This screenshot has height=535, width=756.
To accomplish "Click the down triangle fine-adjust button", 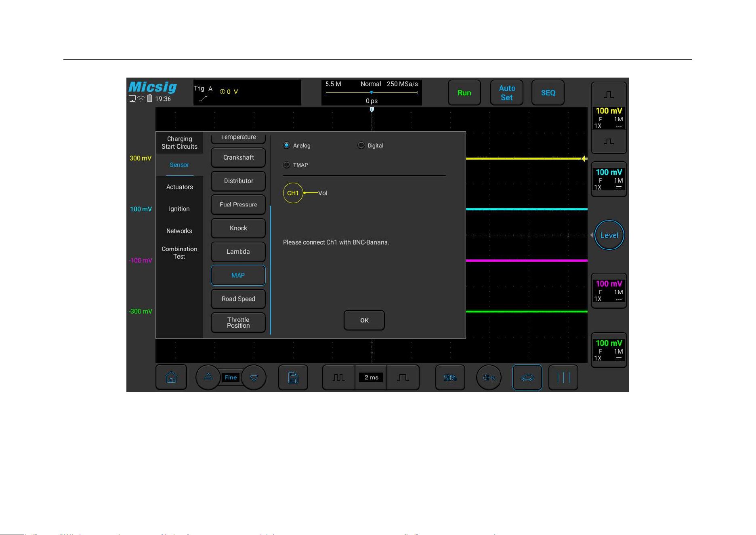I will 254,378.
